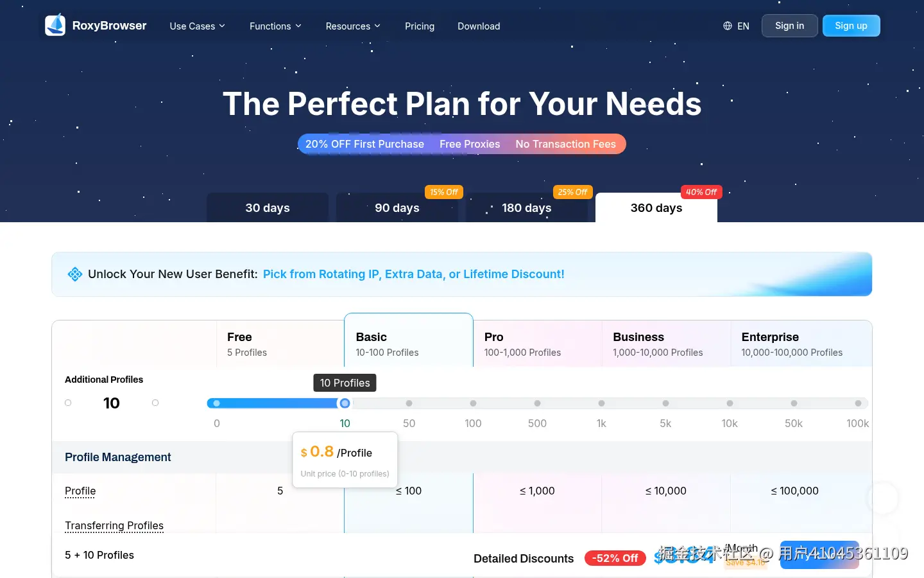
Task: Select the Enterprise plan column header
Action: coord(801,344)
